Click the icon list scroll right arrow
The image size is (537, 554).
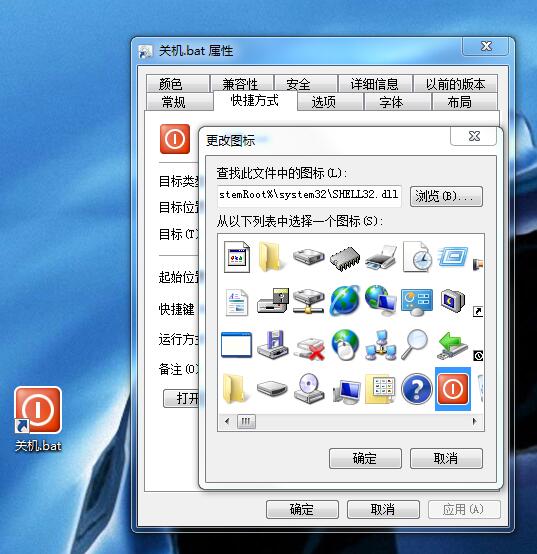click(474, 421)
